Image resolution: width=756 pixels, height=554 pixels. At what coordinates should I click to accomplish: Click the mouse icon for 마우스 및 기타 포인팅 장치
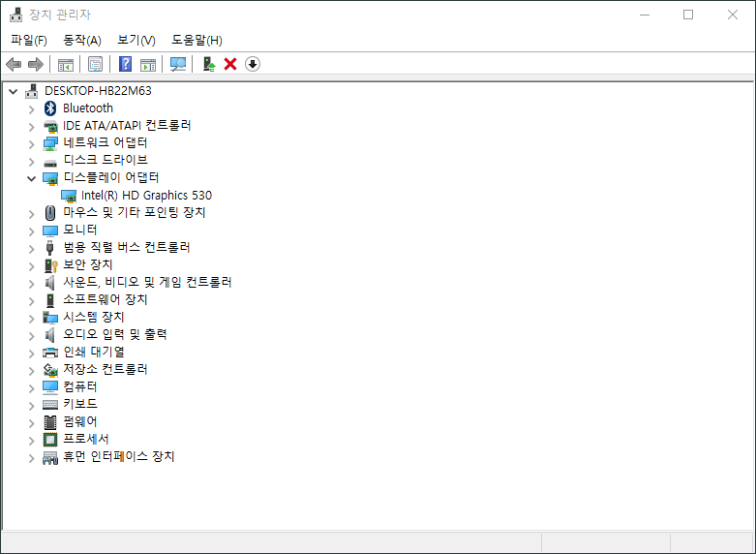50,213
